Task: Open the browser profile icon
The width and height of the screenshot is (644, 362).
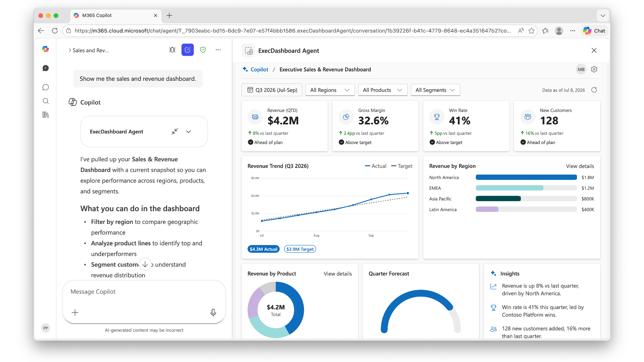Action: coord(559,31)
